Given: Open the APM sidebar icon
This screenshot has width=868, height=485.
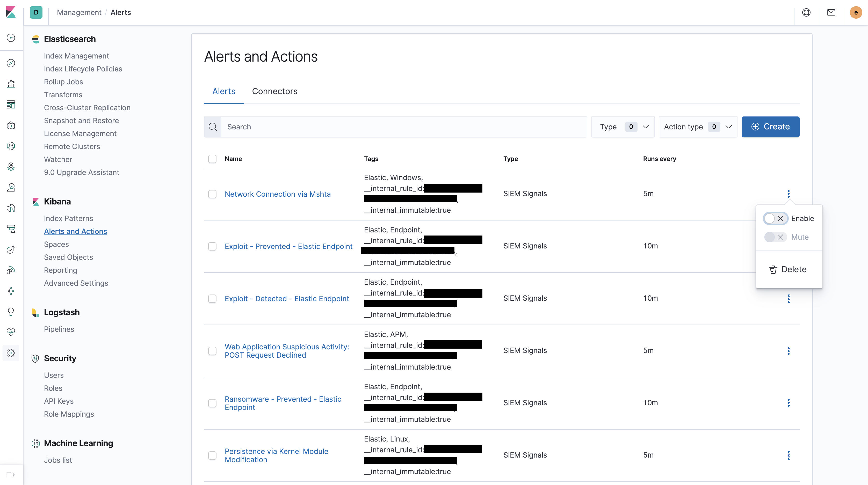Looking at the screenshot, I should [11, 229].
